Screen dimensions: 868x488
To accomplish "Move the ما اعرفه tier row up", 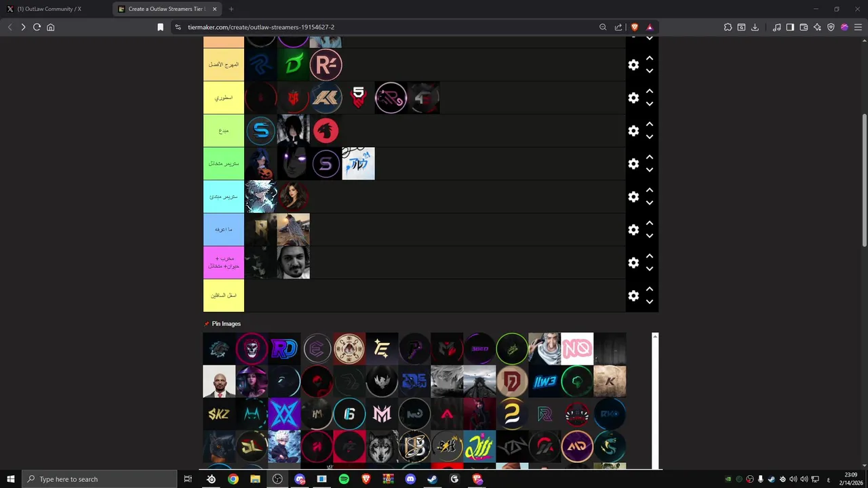I will pyautogui.click(x=650, y=223).
